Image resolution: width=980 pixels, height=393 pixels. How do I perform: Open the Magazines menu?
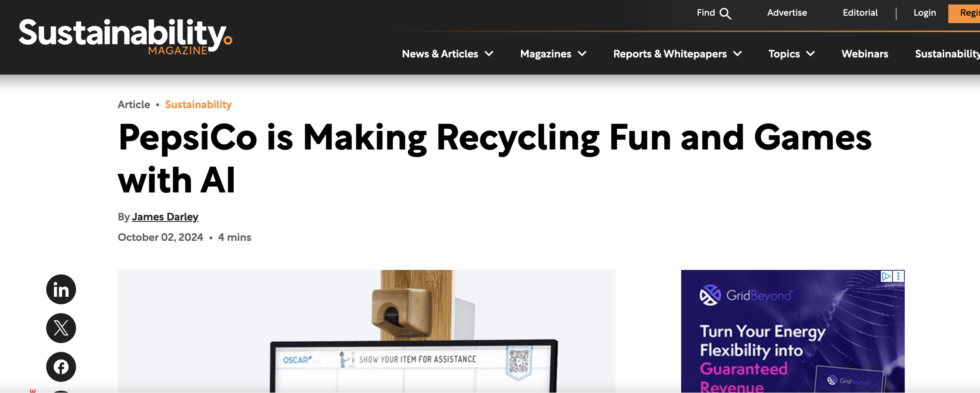coord(546,54)
